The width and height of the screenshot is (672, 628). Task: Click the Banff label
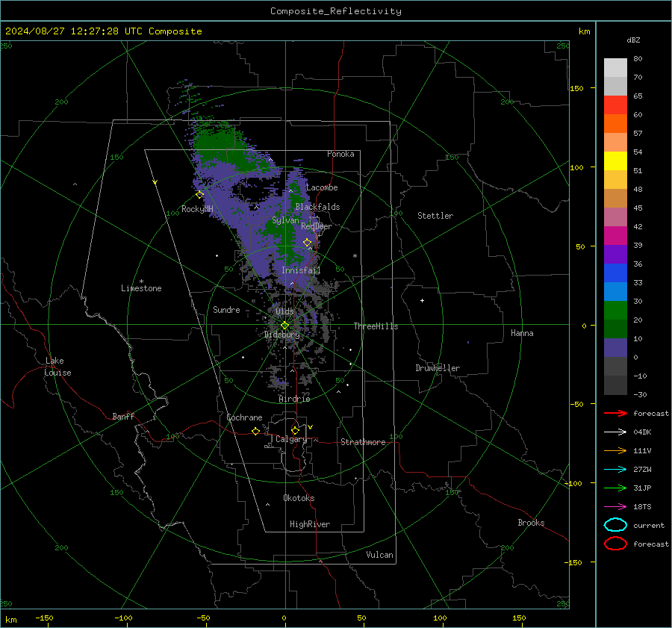[123, 417]
